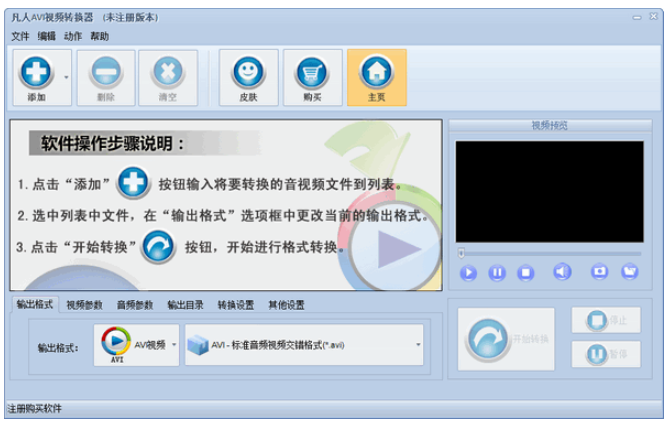Click the preview seek slider handle
The height and width of the screenshot is (423, 666).
pyautogui.click(x=461, y=254)
